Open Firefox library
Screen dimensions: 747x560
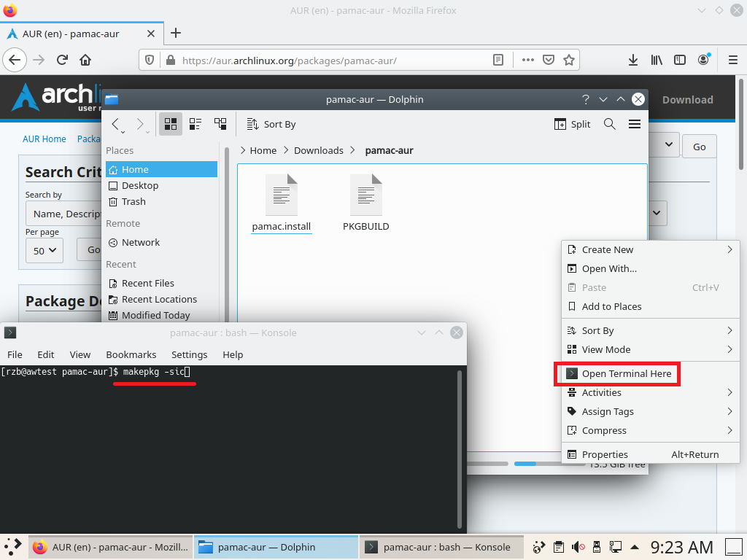657,60
